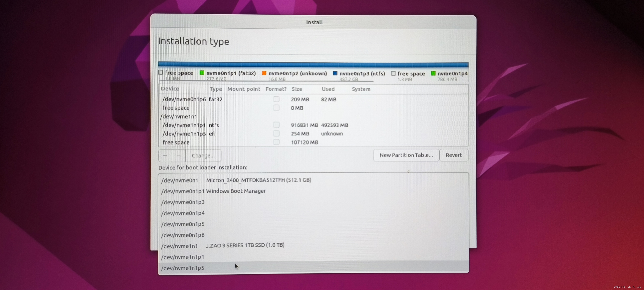
Task: Click orange nvme0n1p2 unknown legend swatch
Action: [264, 73]
